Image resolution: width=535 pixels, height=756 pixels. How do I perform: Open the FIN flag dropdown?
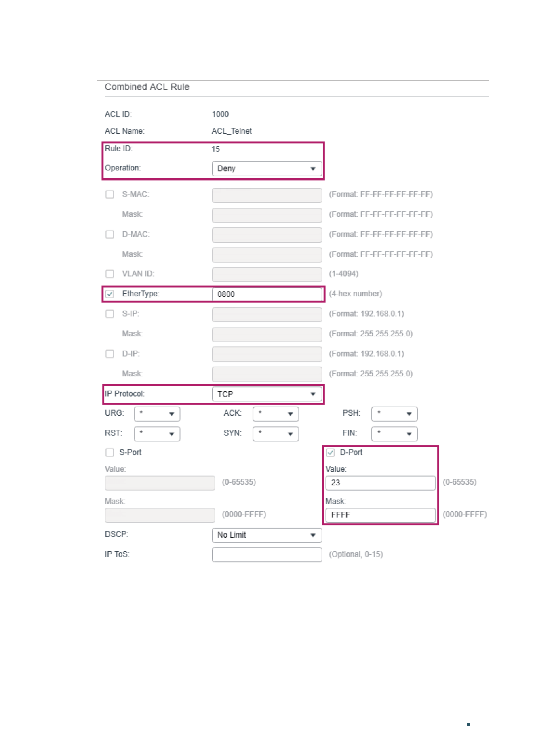pos(395,434)
